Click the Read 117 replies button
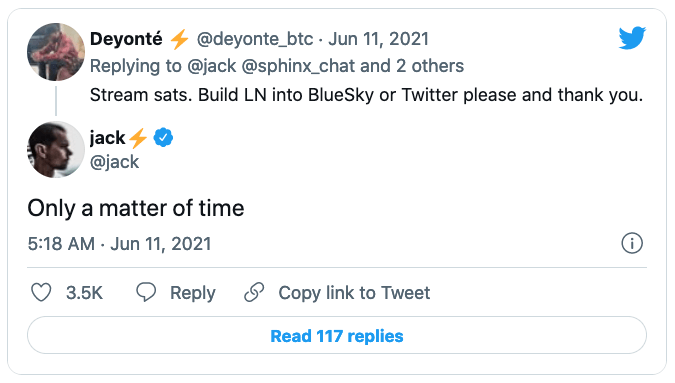The image size is (675, 383). tap(337, 335)
